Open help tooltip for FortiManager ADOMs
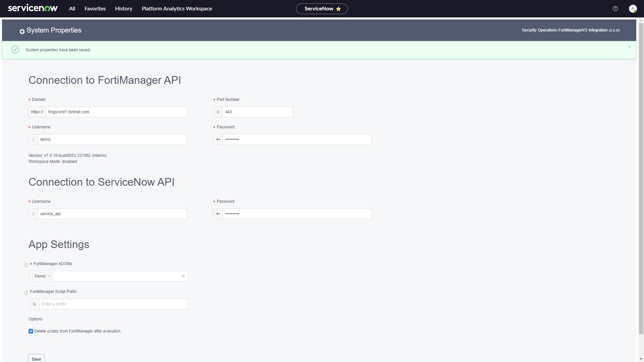Viewport: 644px width, 362px height. 26,265
